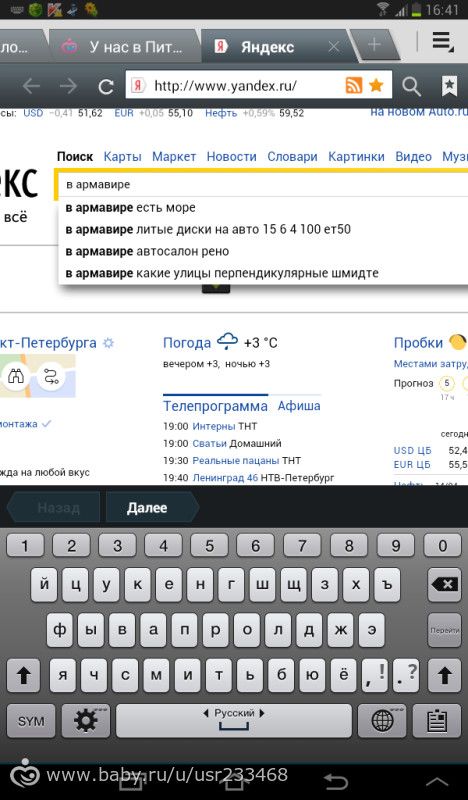Bookmark page with the orange star icon
Viewport: 468px width, 800px height.
tap(376, 85)
